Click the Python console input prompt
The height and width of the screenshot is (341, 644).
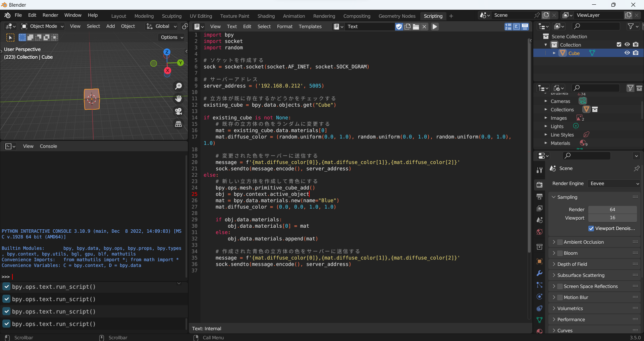click(x=12, y=277)
